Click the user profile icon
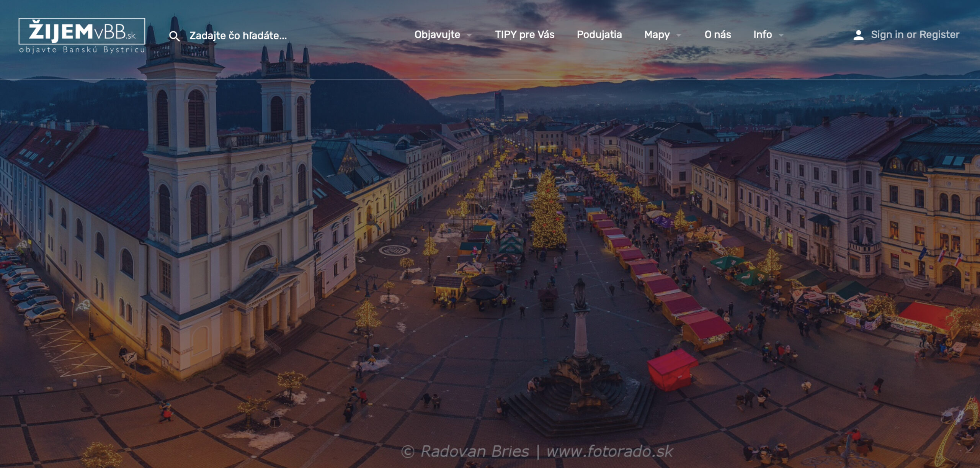 click(858, 35)
